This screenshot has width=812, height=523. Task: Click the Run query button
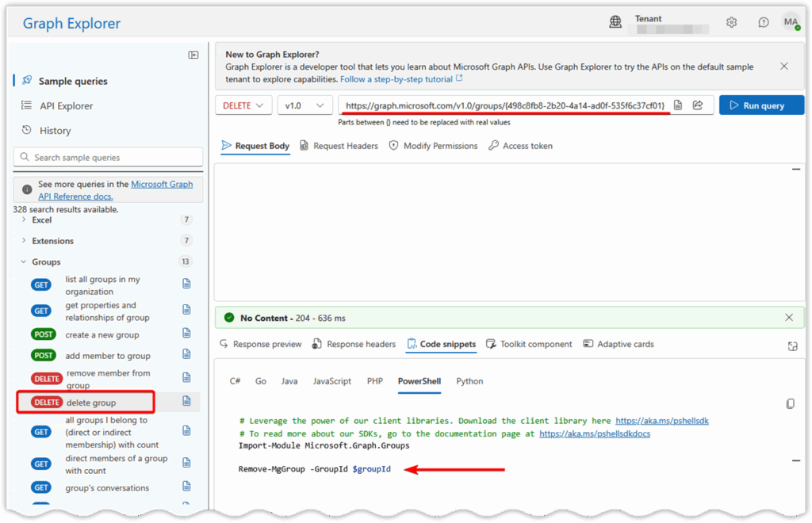[760, 105]
